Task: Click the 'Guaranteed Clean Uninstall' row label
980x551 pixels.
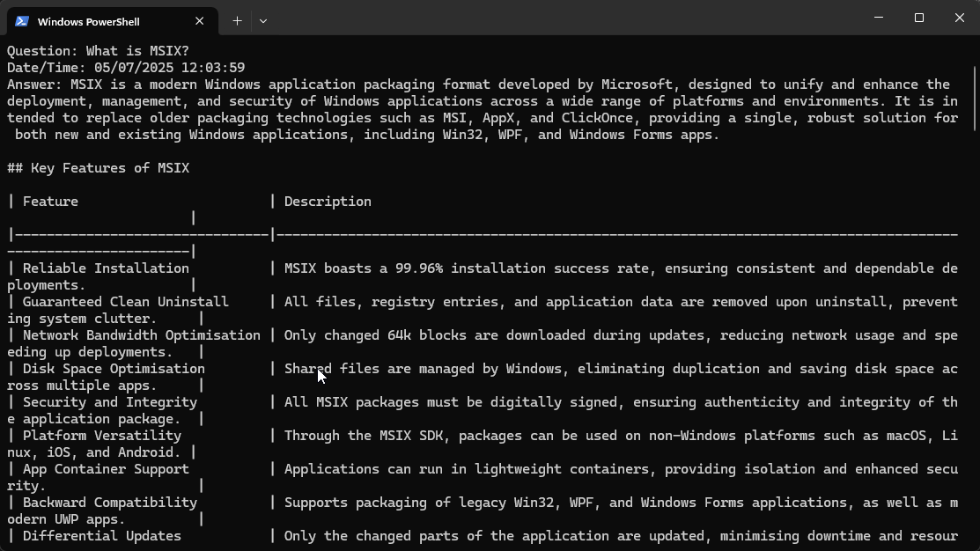Action: click(126, 302)
